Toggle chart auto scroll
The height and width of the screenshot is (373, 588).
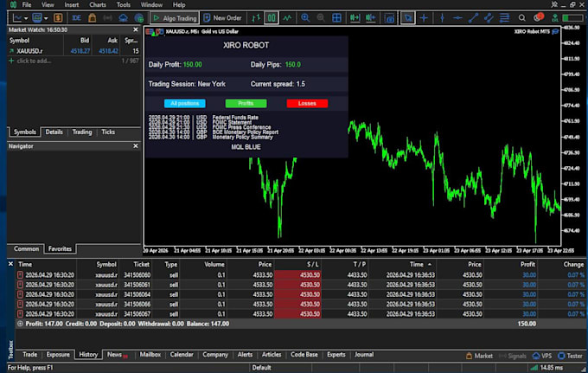click(x=355, y=18)
